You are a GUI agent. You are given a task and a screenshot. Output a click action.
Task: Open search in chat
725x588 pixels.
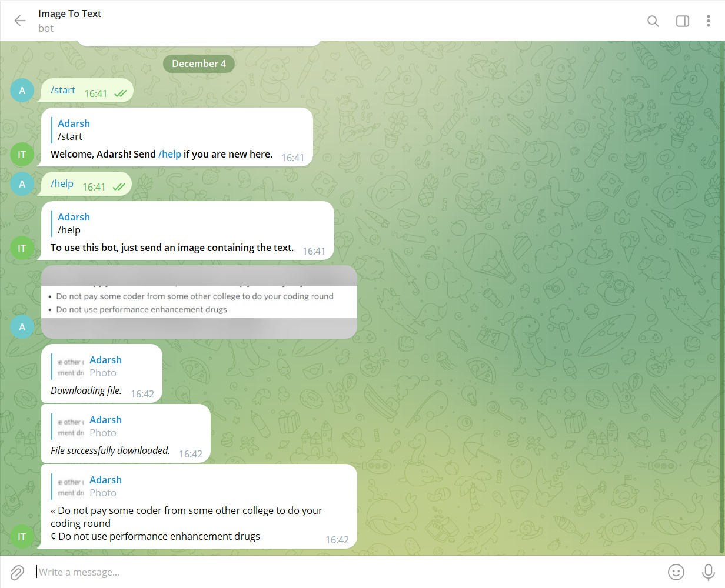(x=653, y=21)
